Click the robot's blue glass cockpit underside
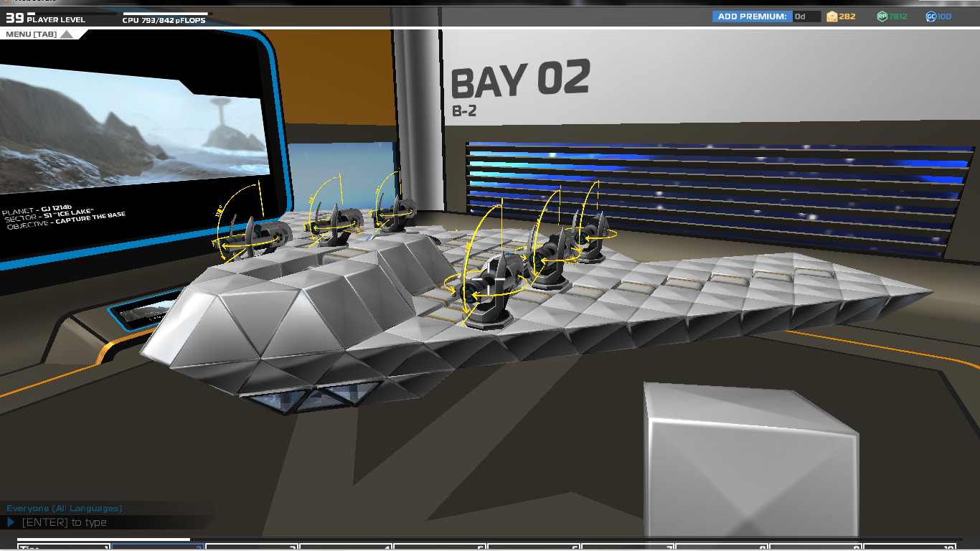 (x=311, y=397)
